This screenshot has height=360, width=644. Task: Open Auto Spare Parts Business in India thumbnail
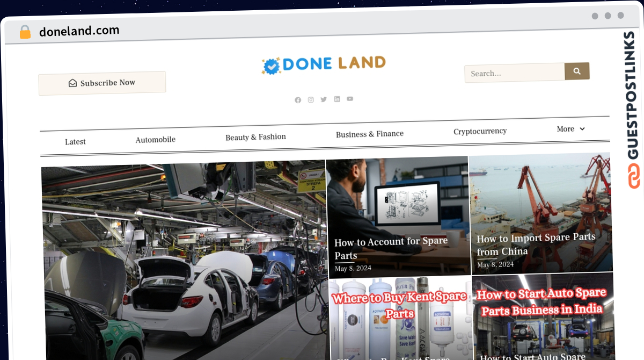pyautogui.click(x=543, y=315)
